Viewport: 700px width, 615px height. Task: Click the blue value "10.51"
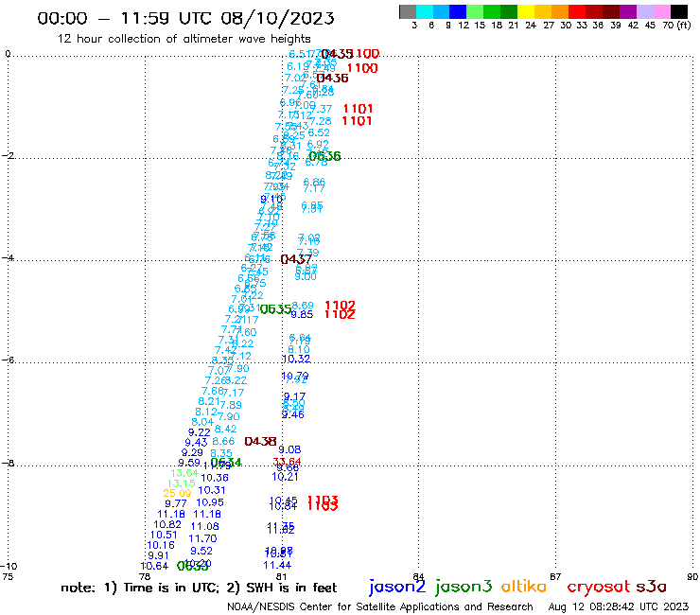[164, 535]
